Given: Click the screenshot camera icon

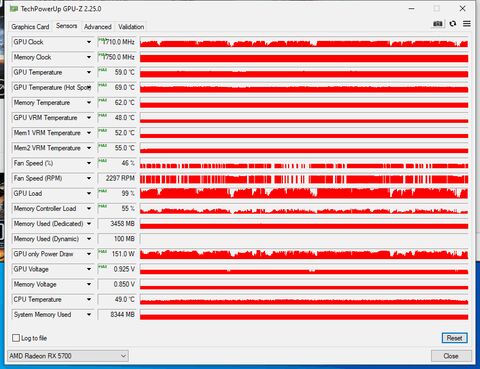Looking at the screenshot, I should [x=438, y=24].
